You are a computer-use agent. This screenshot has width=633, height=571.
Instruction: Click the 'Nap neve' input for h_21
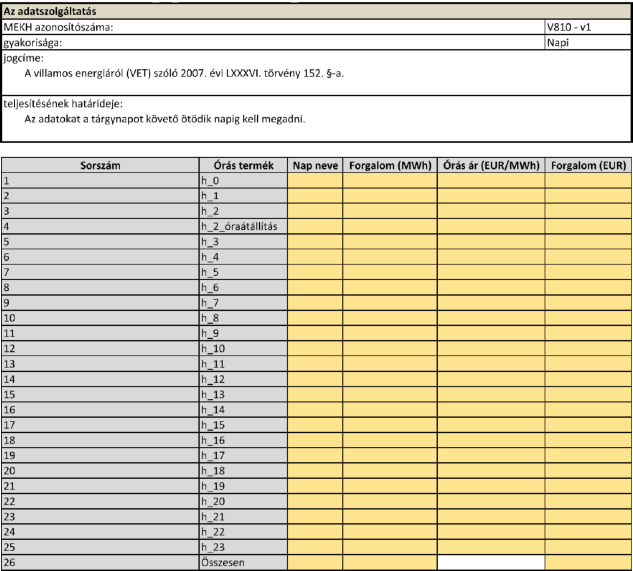click(x=315, y=516)
